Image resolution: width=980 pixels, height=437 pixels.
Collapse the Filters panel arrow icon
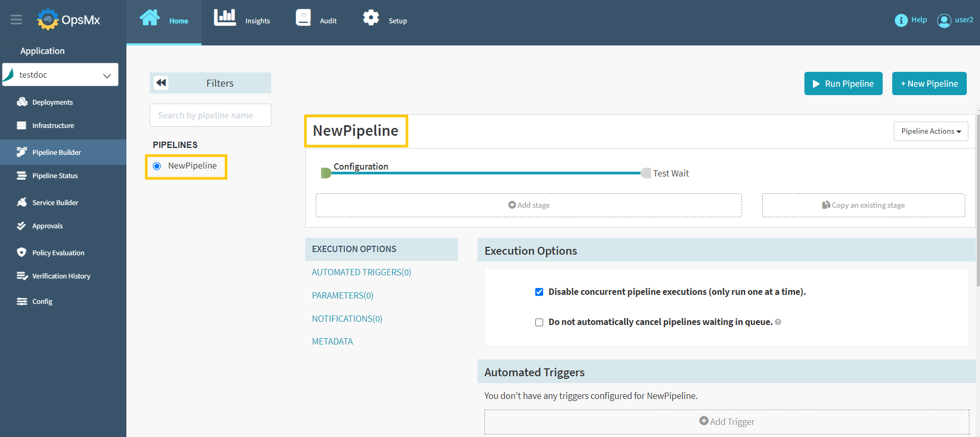tap(161, 83)
